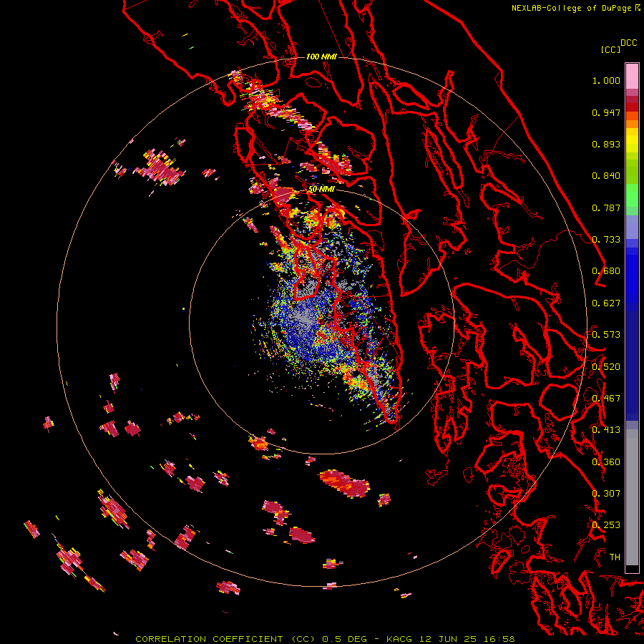Select the 0.360 scale value
This screenshot has width=644, height=644.
[606, 462]
